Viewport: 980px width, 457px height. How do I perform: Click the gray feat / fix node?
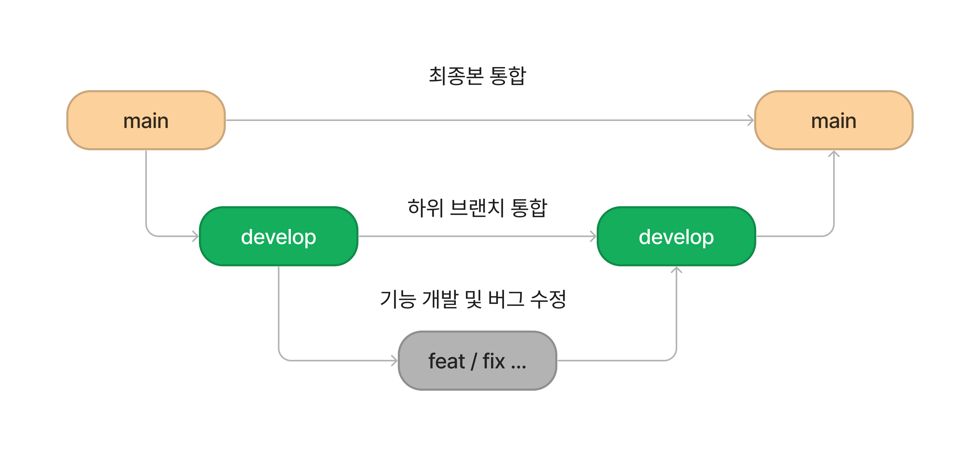point(477,360)
